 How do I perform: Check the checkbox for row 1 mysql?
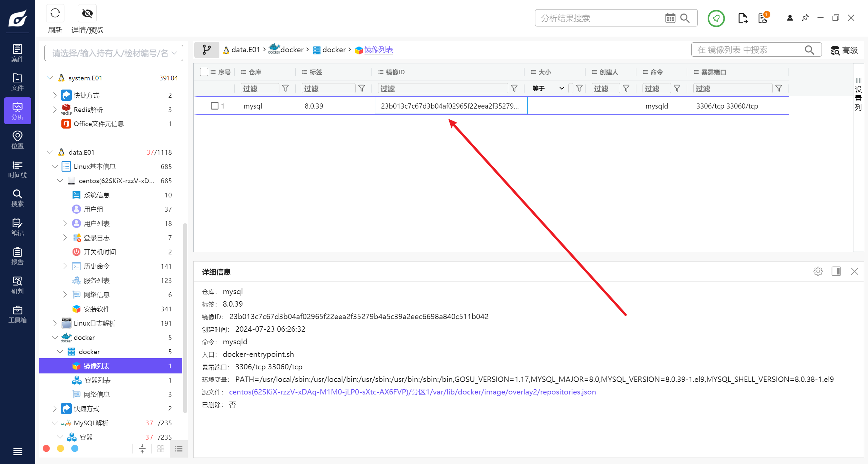pos(215,106)
